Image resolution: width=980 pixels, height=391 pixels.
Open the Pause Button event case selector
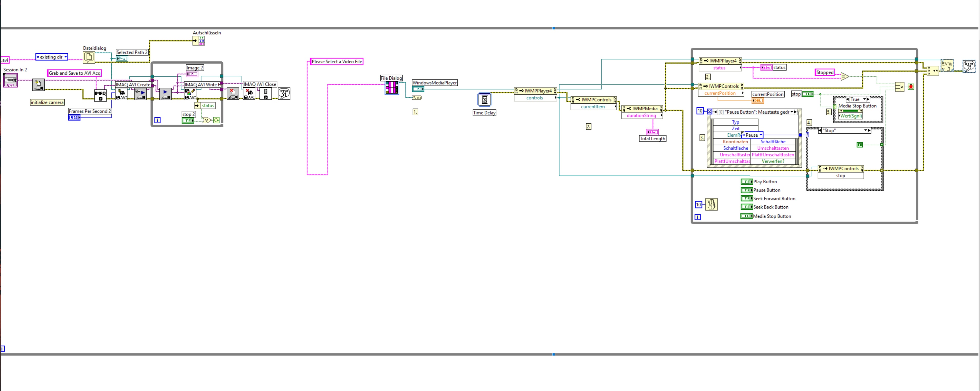point(792,112)
